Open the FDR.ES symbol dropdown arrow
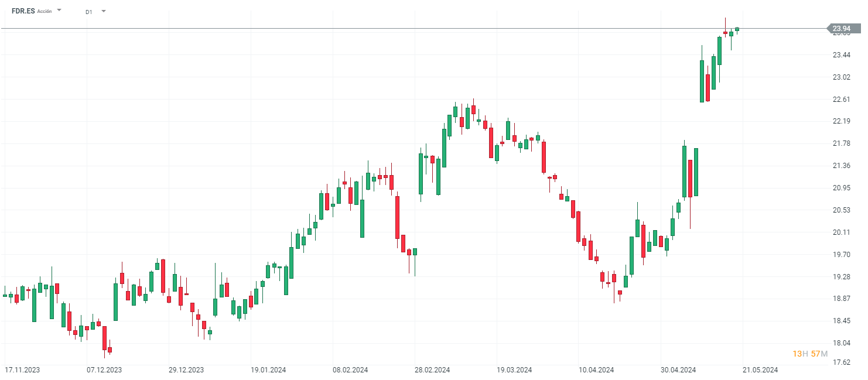The image size is (868, 380). click(x=59, y=10)
